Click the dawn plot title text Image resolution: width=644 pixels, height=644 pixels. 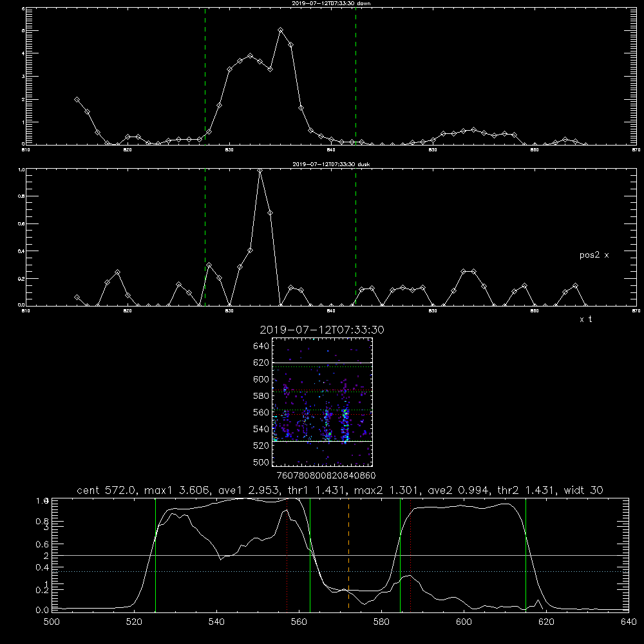coord(331,3)
